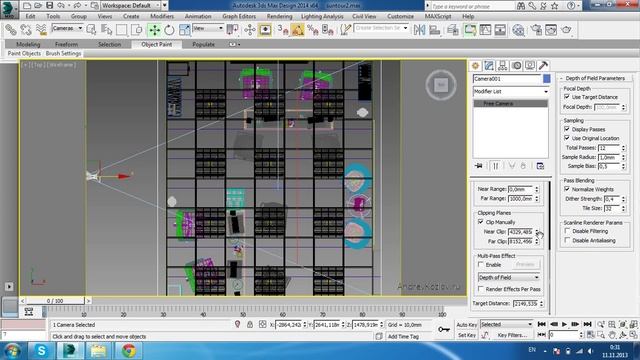
Task: Choose the Rectangular Selection Region tool
Action: [121, 30]
